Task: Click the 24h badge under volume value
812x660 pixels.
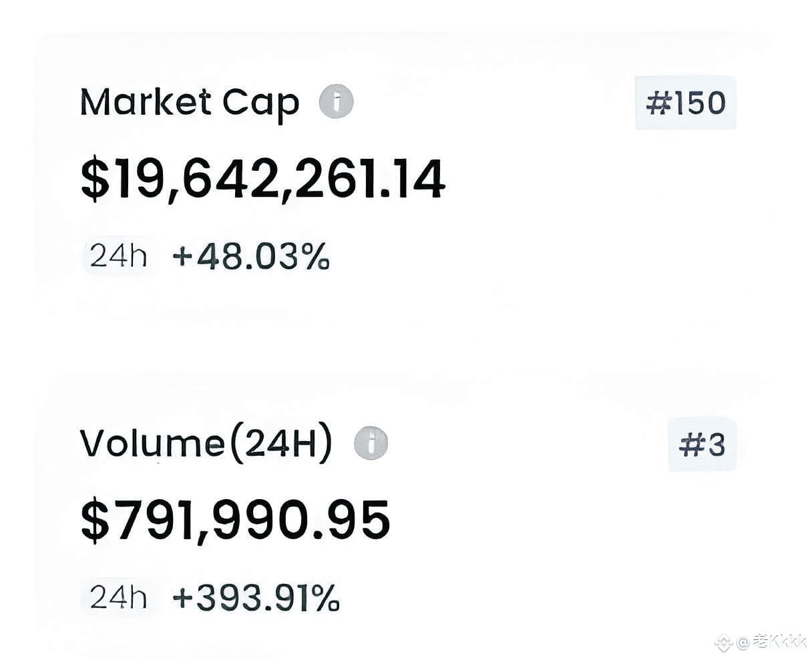Action: (118, 597)
